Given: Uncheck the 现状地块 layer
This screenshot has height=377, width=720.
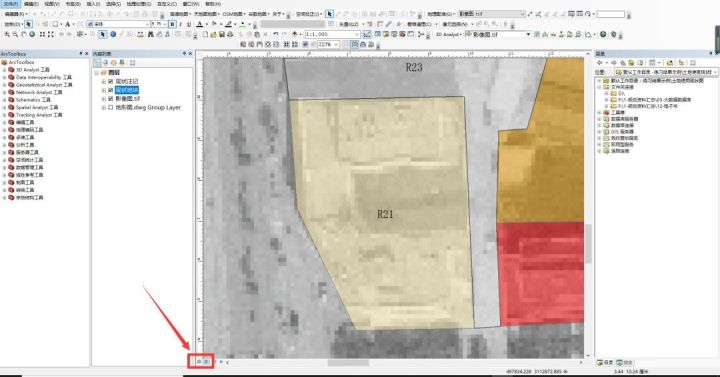Looking at the screenshot, I should [x=111, y=90].
